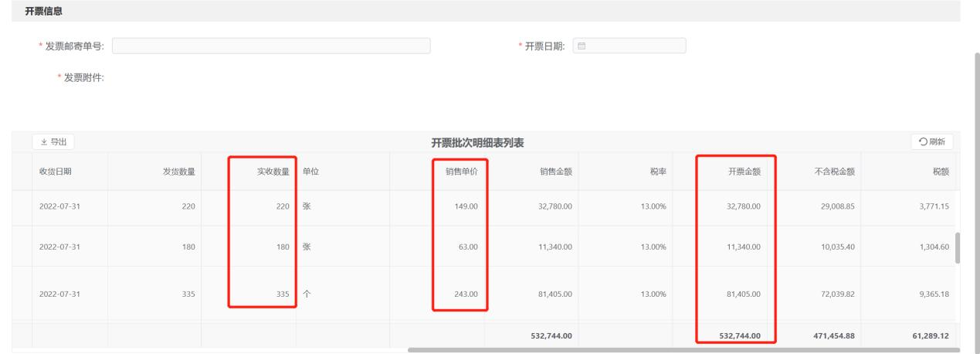Viewport: 980px width, 354px height.
Task: Click the 税率 column header
Action: tap(659, 172)
